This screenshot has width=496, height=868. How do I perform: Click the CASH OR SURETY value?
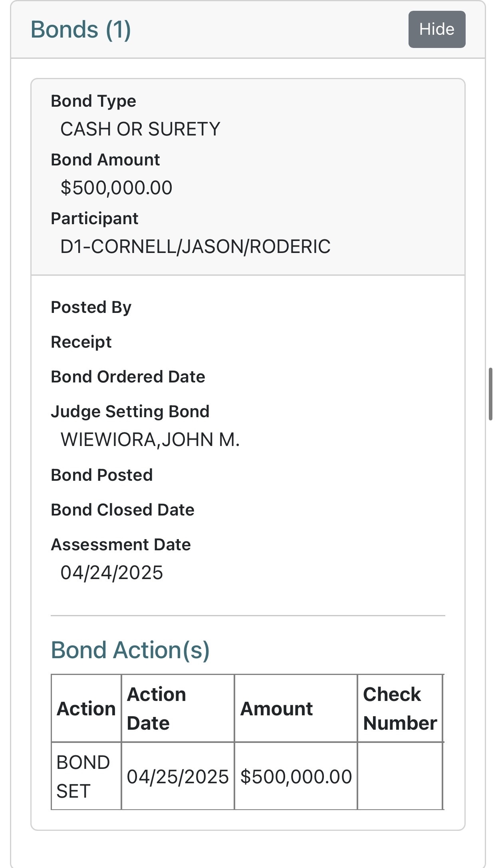coord(140,129)
